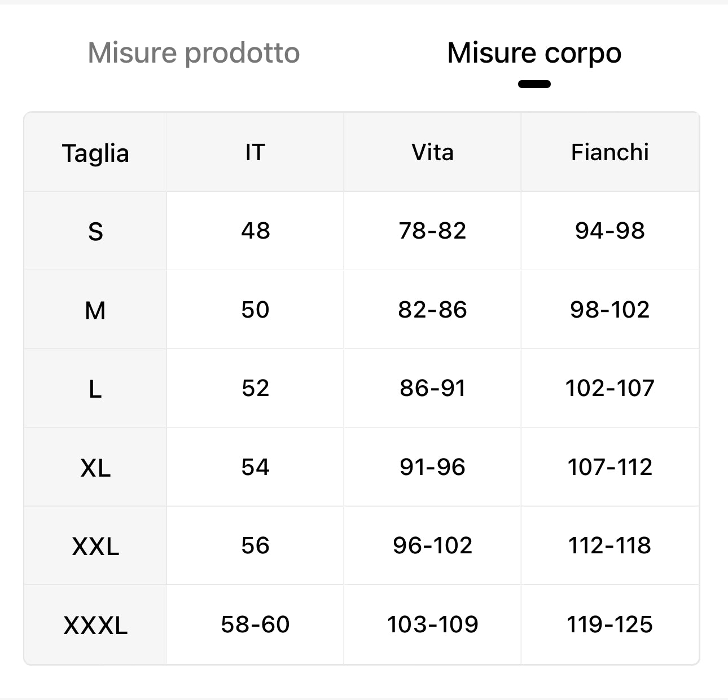The image size is (728, 700).
Task: Click the 86-91 Vita cell
Action: (x=432, y=388)
